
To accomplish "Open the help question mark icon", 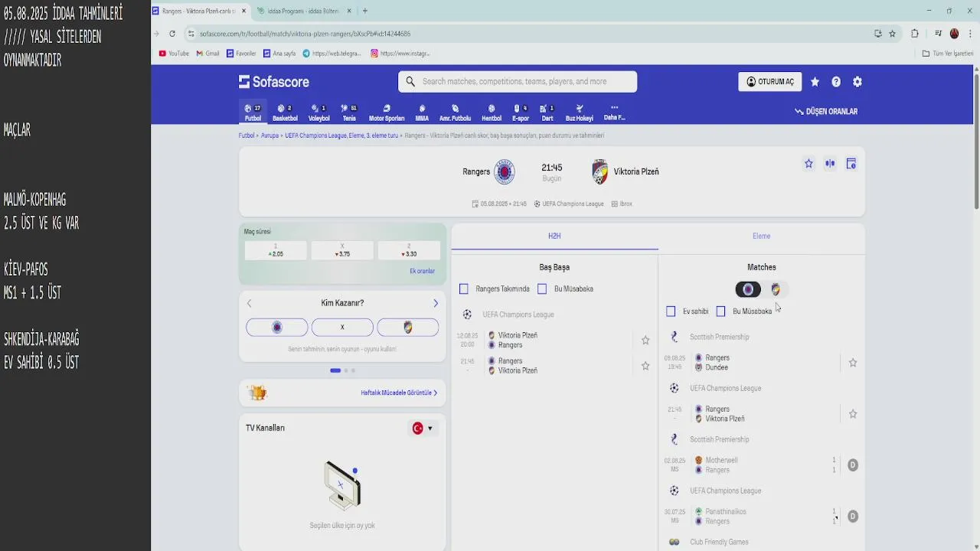I will point(836,82).
